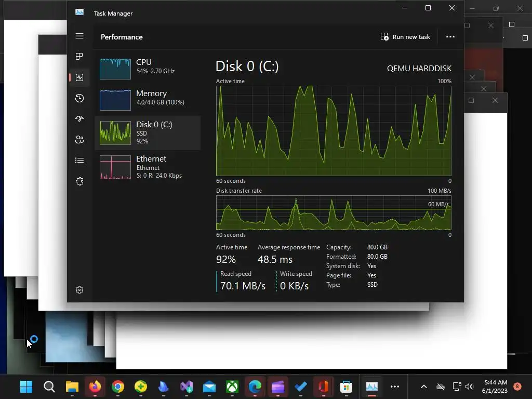Select the Performance page icon in sidebar
Image resolution: width=532 pixels, height=399 pixels.
pyautogui.click(x=79, y=77)
